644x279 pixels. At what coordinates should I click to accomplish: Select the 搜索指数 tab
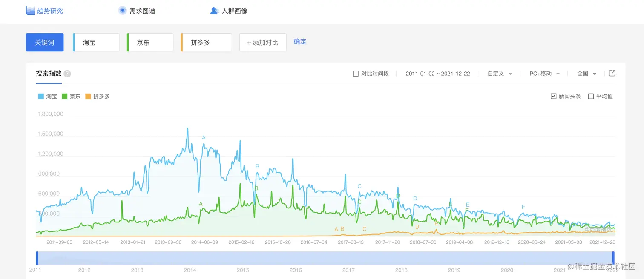pyautogui.click(x=49, y=74)
